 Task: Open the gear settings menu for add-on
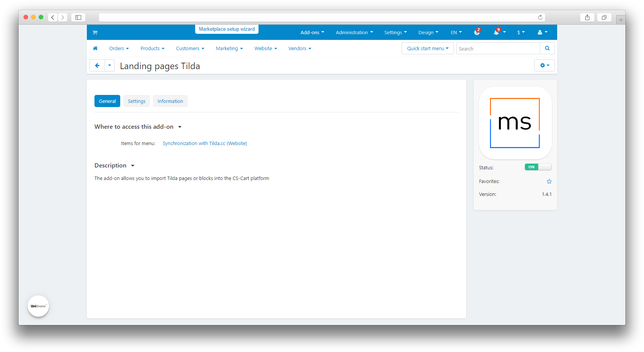click(x=544, y=66)
